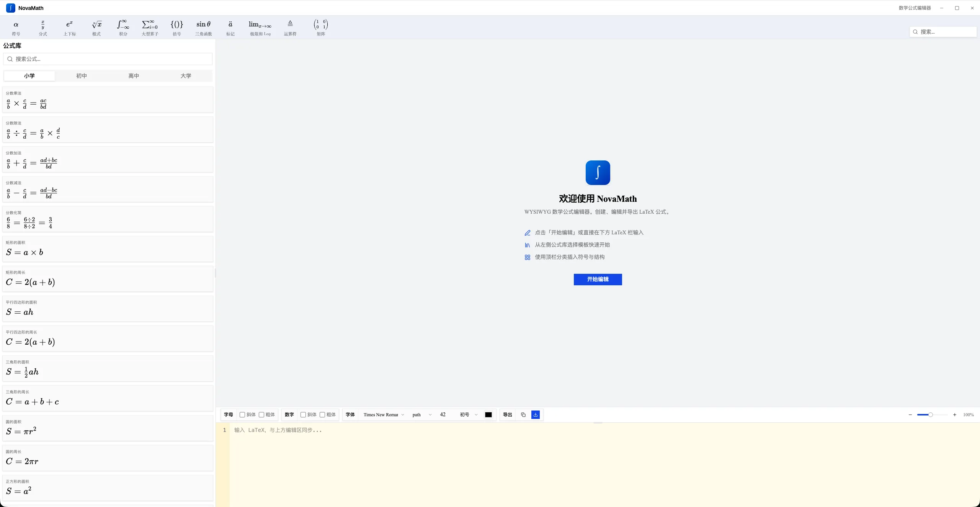Toggle 粗体 bold for 数字 numbers
The width and height of the screenshot is (980, 507).
322,415
